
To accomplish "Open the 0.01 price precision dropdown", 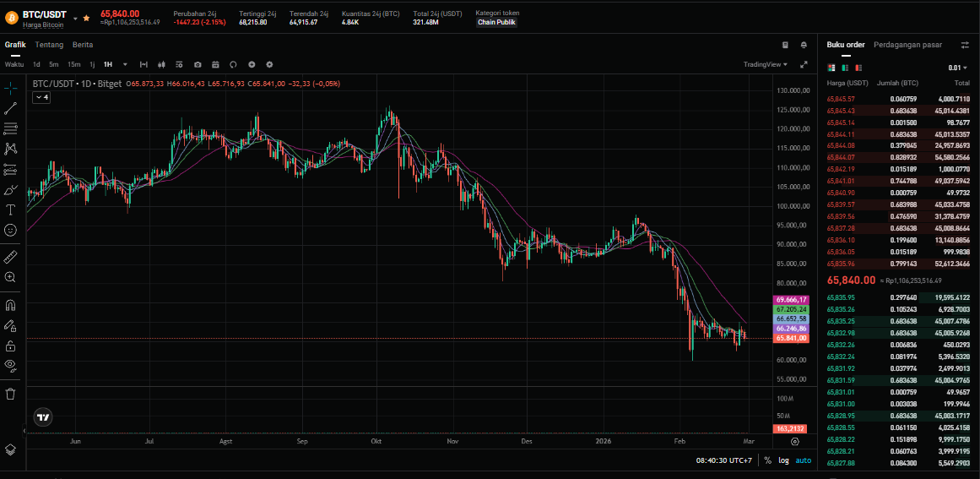I will point(958,68).
